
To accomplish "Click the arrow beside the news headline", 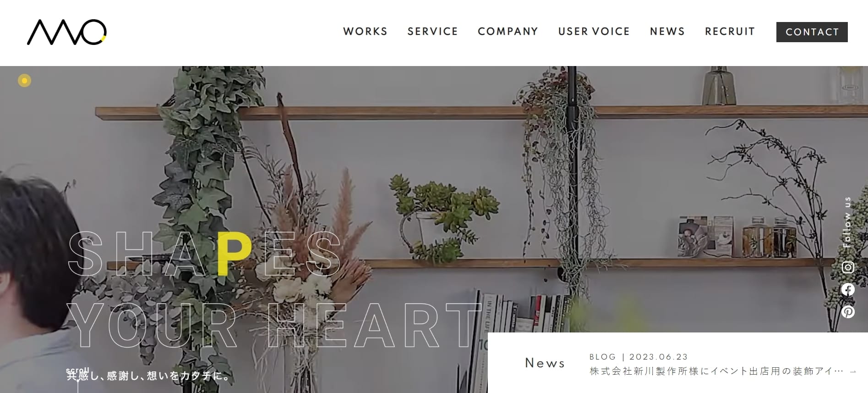I will coord(852,371).
